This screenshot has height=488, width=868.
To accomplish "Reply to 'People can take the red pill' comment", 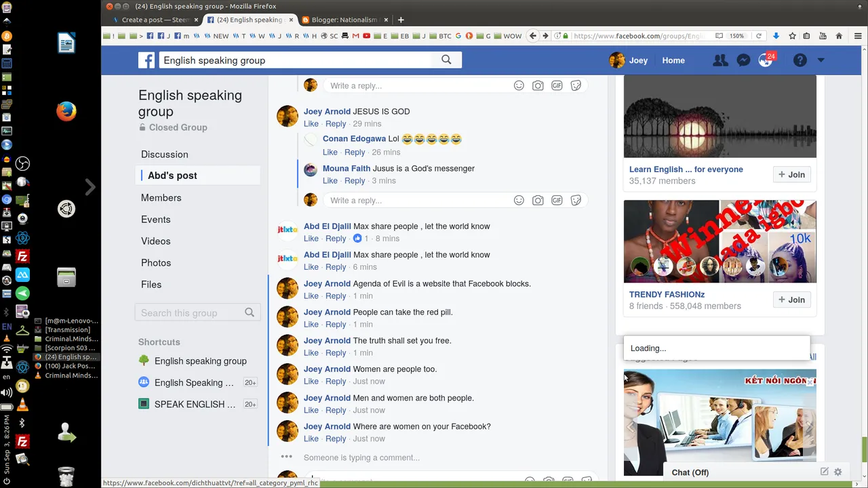I will pos(336,325).
